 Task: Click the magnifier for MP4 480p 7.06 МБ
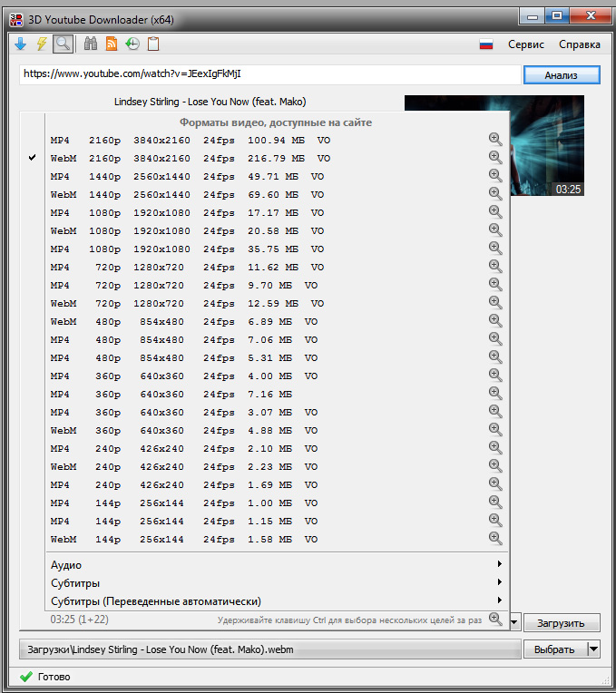coord(495,339)
